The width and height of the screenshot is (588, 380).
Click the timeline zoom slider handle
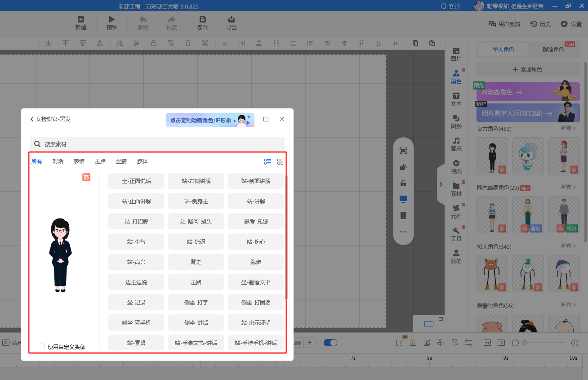click(x=524, y=343)
